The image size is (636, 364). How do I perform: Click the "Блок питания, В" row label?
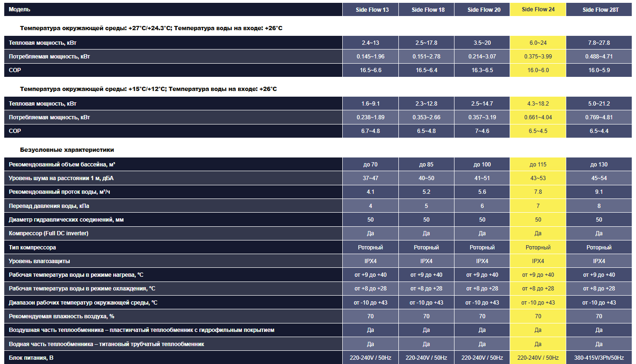pos(31,358)
